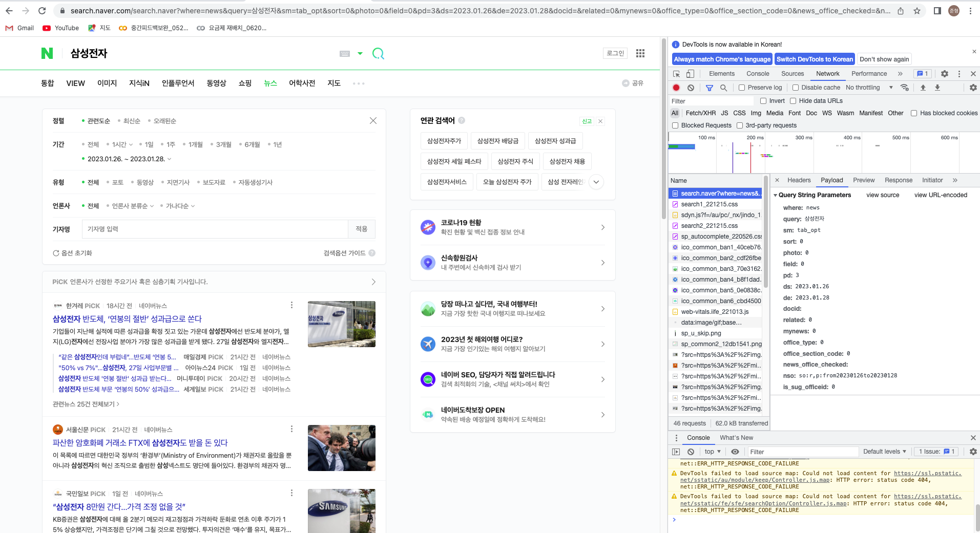Viewport: 980px width, 533px height.
Task: Click the page share icon in address bar
Action: 901,11
